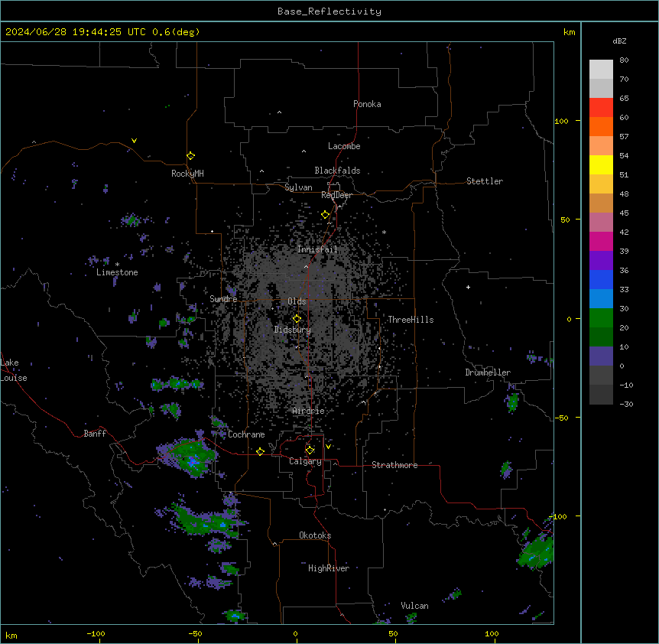
Task: Click the Stettler label
Action: tap(485, 181)
